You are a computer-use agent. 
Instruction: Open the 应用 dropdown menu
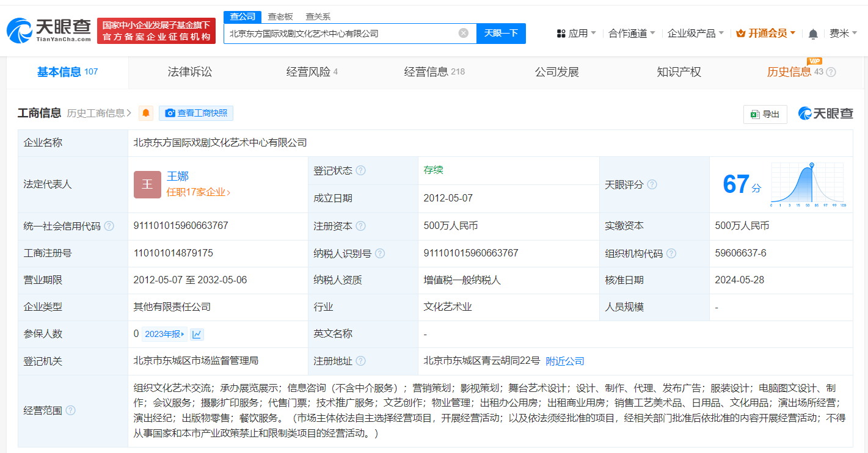click(577, 33)
